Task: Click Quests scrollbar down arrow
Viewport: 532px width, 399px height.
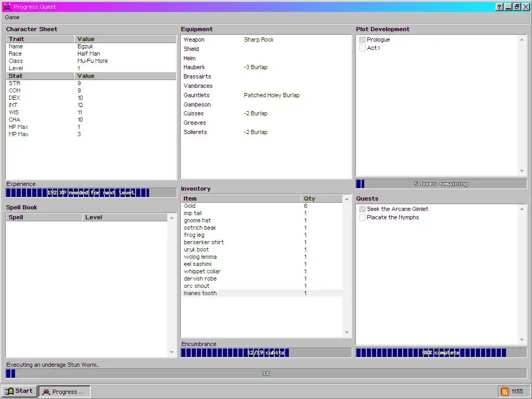Action: (x=522, y=340)
